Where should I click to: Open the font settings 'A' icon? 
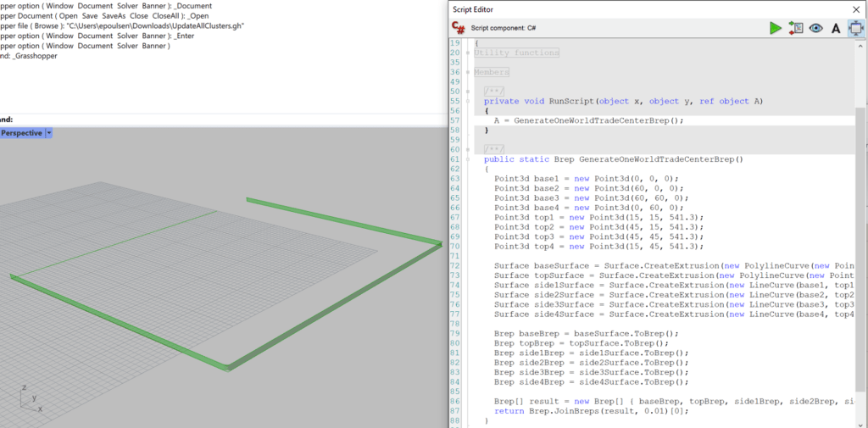tap(836, 28)
